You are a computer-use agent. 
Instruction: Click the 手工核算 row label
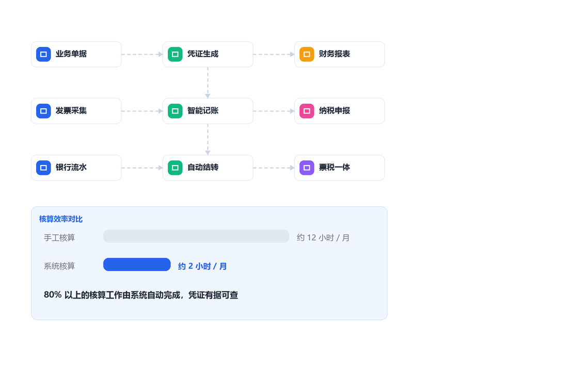pyautogui.click(x=59, y=238)
